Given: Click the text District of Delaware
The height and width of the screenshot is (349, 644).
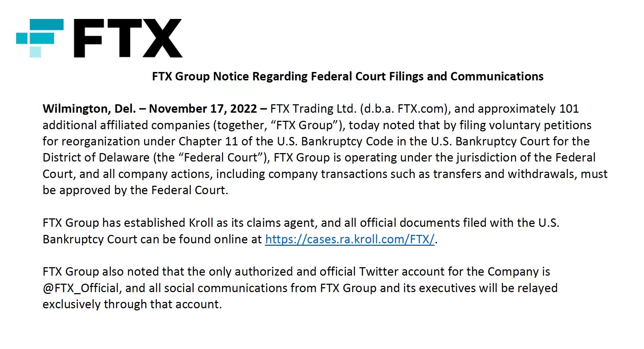Looking at the screenshot, I should [96, 157].
